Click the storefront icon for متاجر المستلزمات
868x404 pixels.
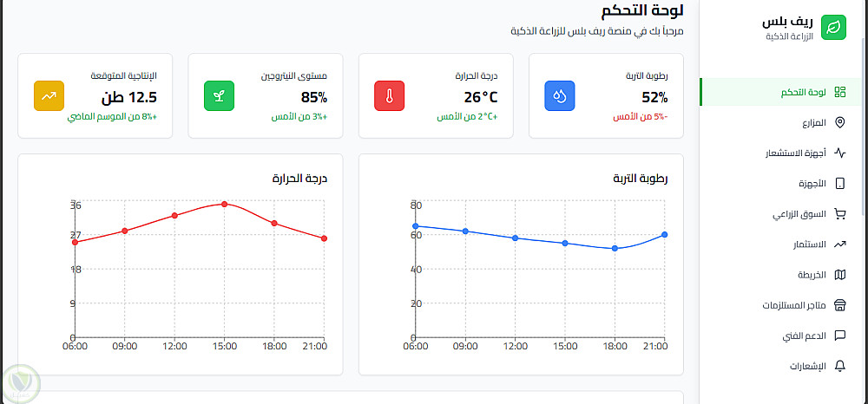839,305
